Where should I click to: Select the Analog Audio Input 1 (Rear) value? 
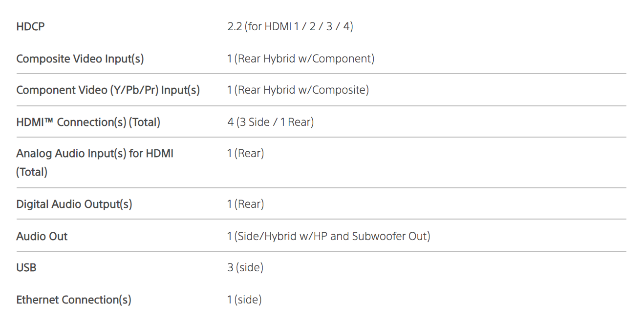[x=245, y=153]
